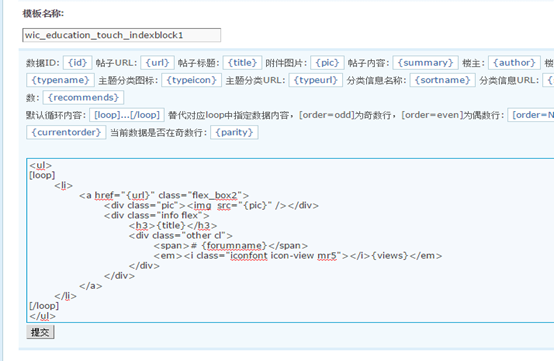Screen dimensions: 555x362
Task: Insert the {author} placeholder tag
Action: pyautogui.click(x=514, y=63)
